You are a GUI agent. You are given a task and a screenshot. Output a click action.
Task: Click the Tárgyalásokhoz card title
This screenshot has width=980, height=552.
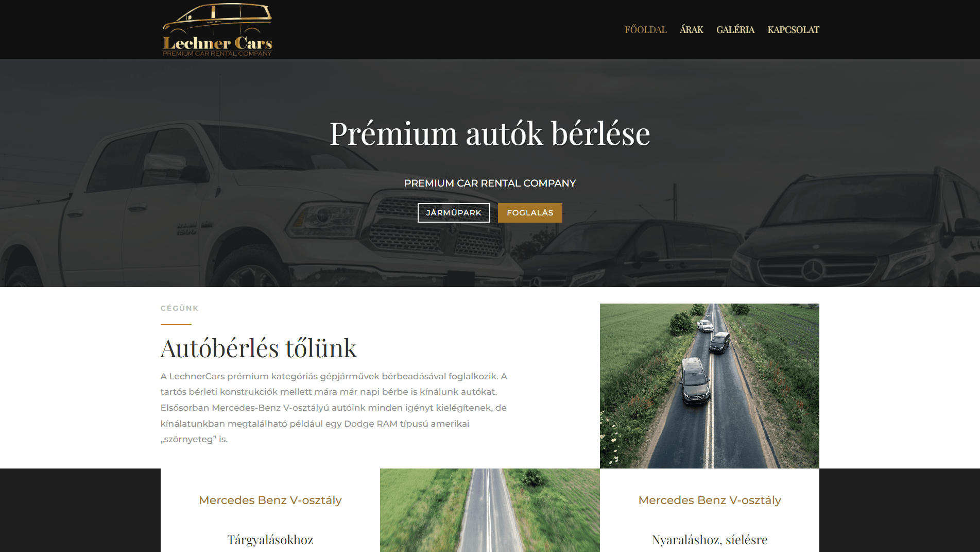point(270,540)
